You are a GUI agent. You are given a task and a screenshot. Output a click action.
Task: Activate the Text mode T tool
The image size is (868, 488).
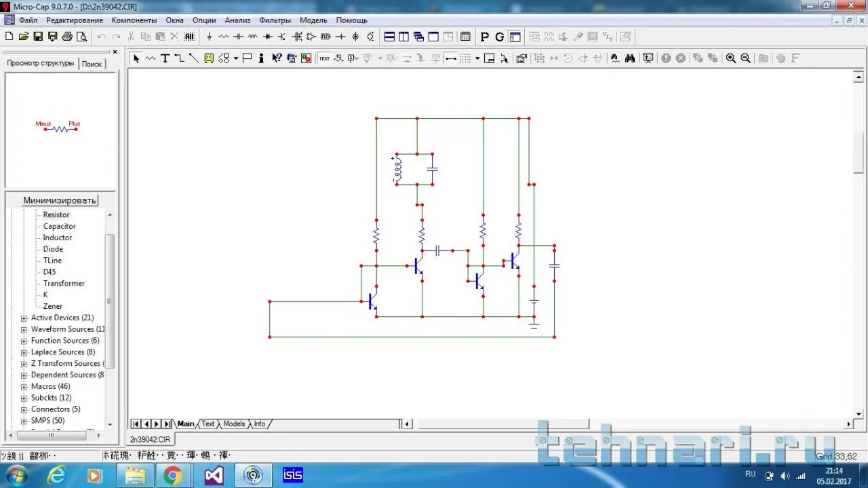[165, 58]
